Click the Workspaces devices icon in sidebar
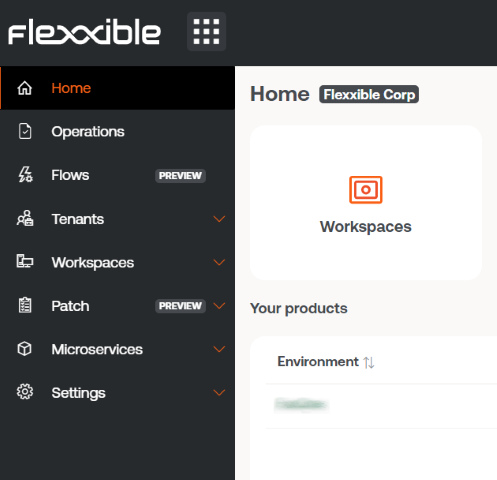The image size is (497, 480). click(x=25, y=262)
